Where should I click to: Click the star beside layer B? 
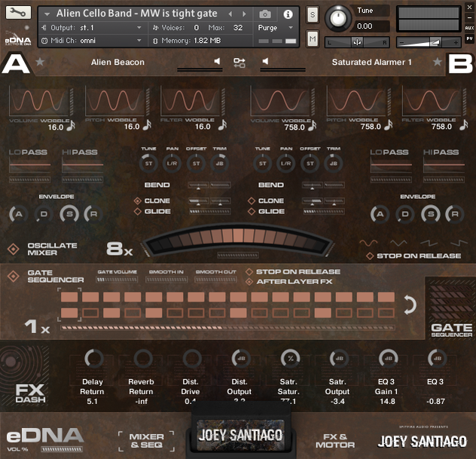[437, 62]
